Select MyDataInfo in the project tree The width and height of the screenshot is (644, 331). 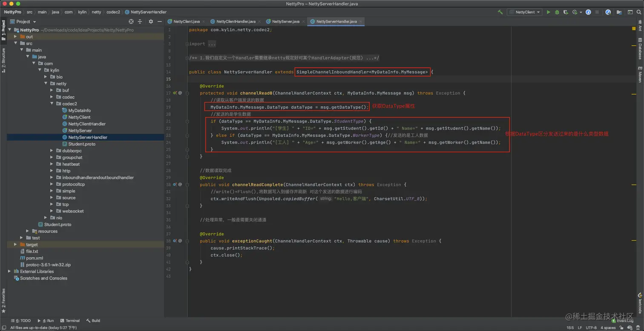(79, 110)
